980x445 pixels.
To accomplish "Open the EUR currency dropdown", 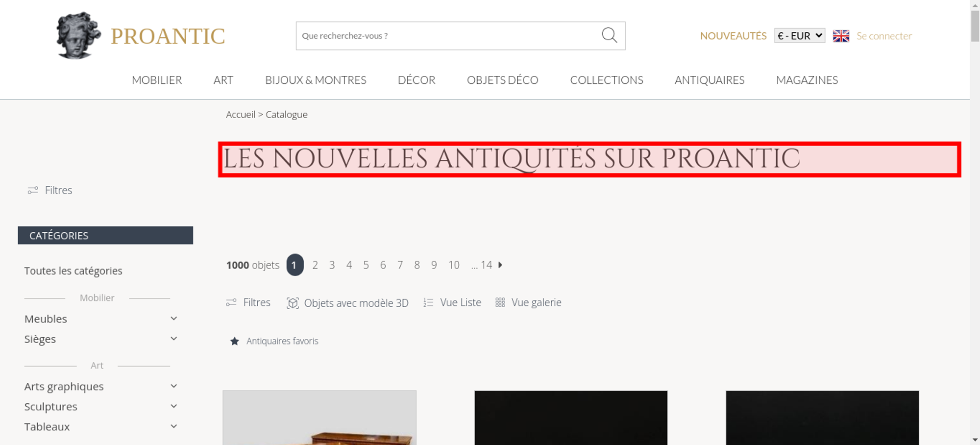I will (x=799, y=36).
